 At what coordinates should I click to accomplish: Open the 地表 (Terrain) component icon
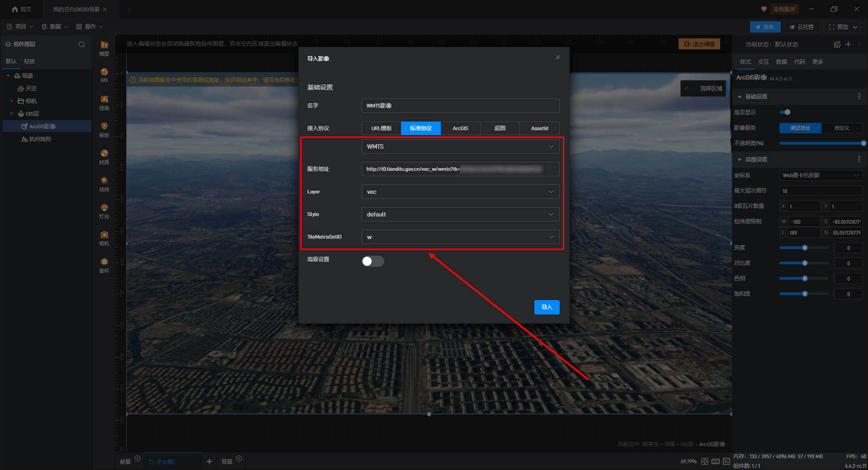point(104,102)
